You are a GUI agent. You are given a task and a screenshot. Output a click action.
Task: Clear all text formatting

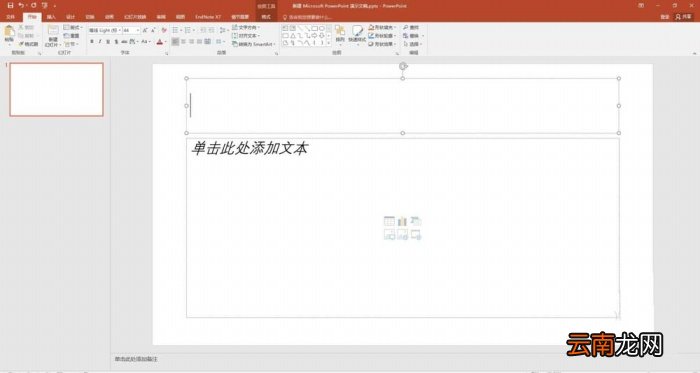click(164, 30)
